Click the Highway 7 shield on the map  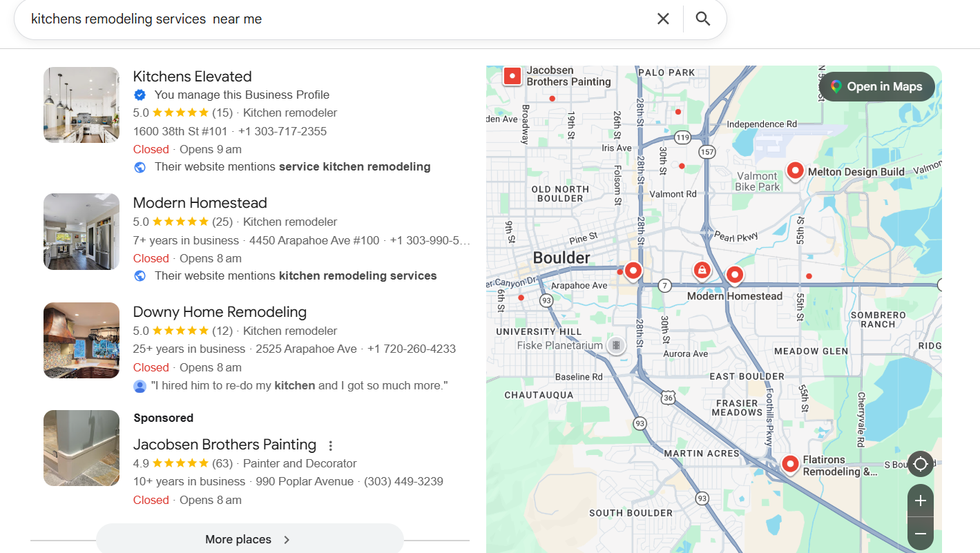(x=664, y=285)
